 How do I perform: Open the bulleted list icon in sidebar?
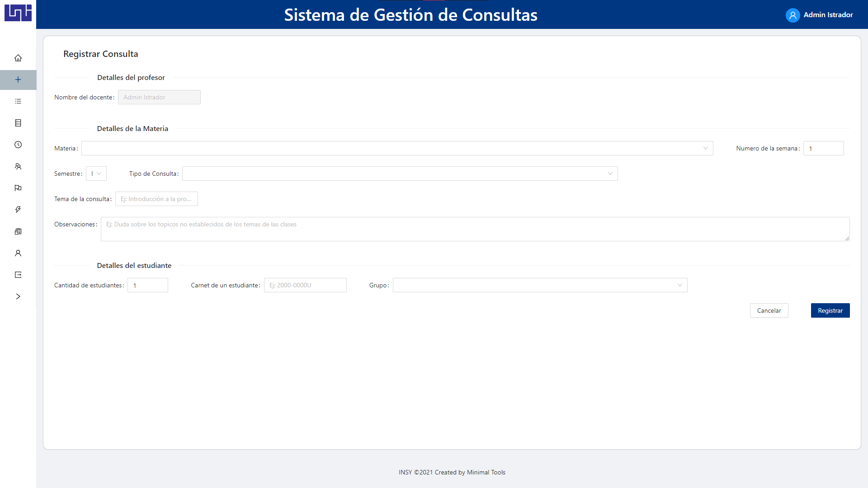[18, 101]
